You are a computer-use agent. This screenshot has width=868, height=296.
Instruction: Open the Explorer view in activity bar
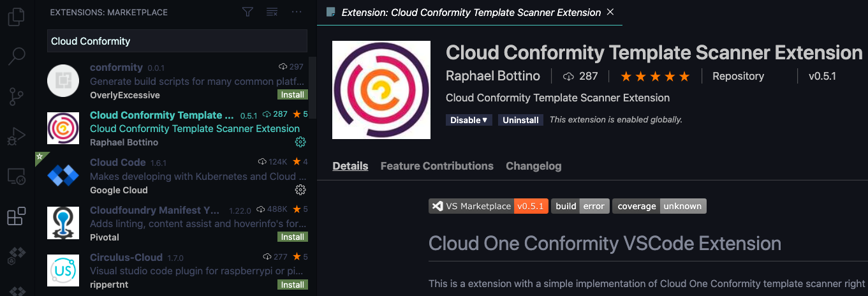(x=17, y=16)
